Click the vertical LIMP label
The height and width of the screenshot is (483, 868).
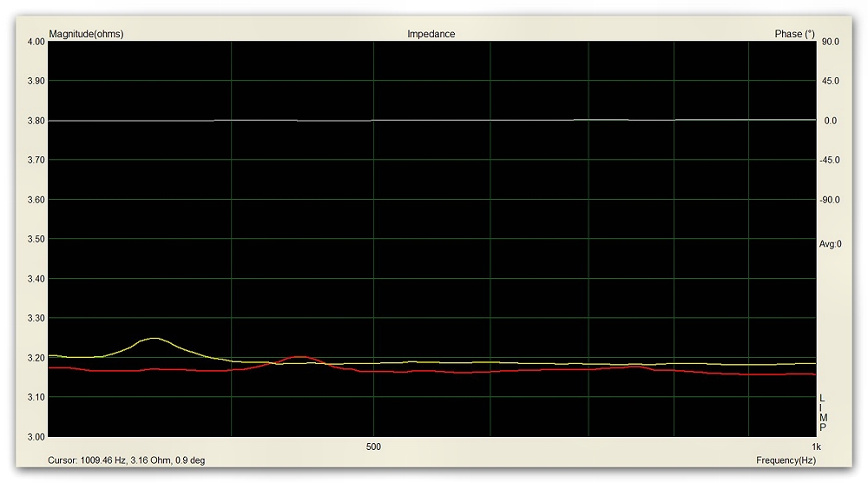[823, 413]
